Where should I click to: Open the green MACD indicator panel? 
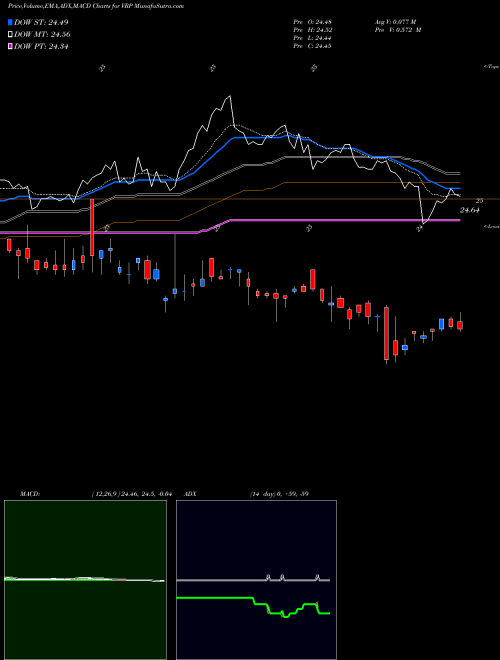click(x=85, y=580)
